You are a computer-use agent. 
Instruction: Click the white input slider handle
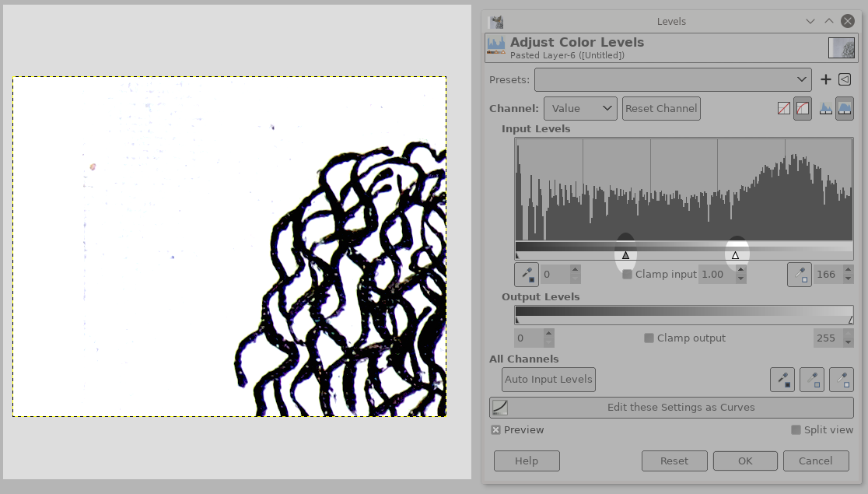735,255
